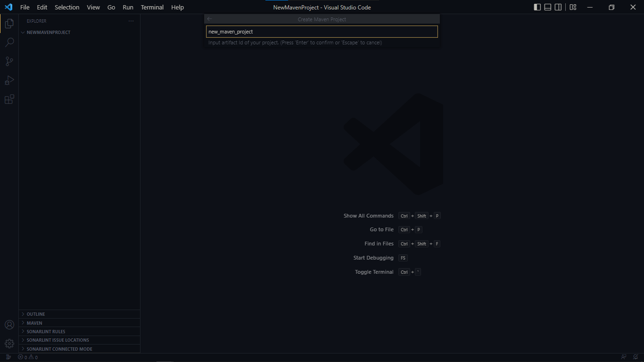The image size is (644, 362).
Task: Toggle the secondary side bar layout button
Action: [x=558, y=7]
